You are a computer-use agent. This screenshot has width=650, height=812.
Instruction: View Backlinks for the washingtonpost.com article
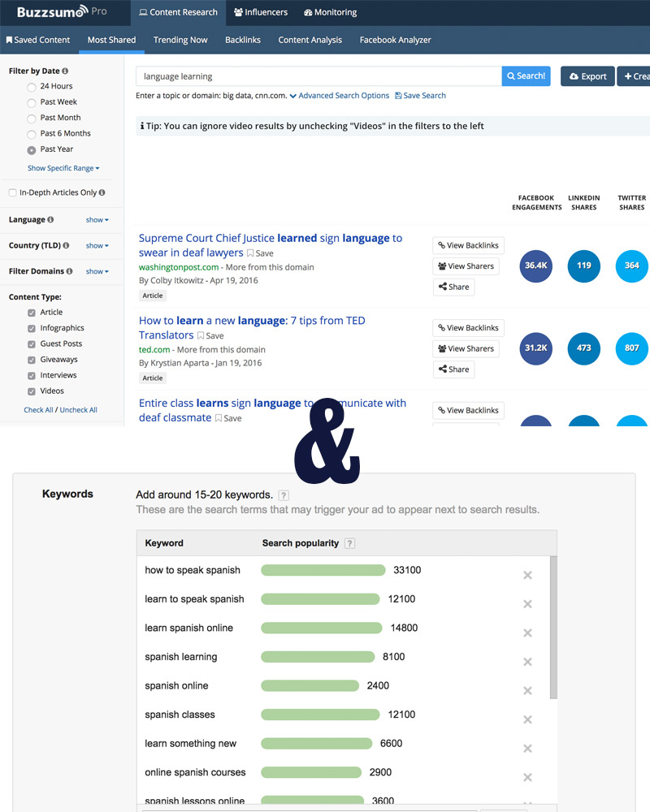tap(468, 245)
